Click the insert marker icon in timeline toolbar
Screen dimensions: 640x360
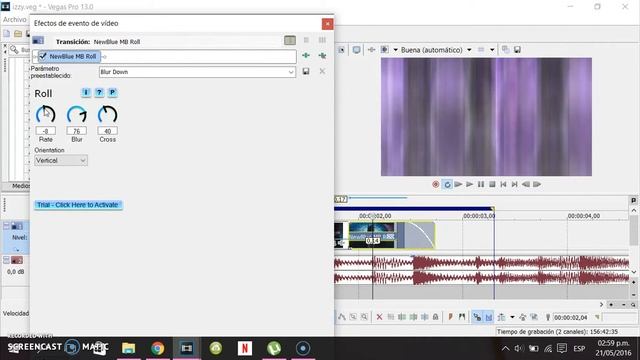click(x=450, y=317)
